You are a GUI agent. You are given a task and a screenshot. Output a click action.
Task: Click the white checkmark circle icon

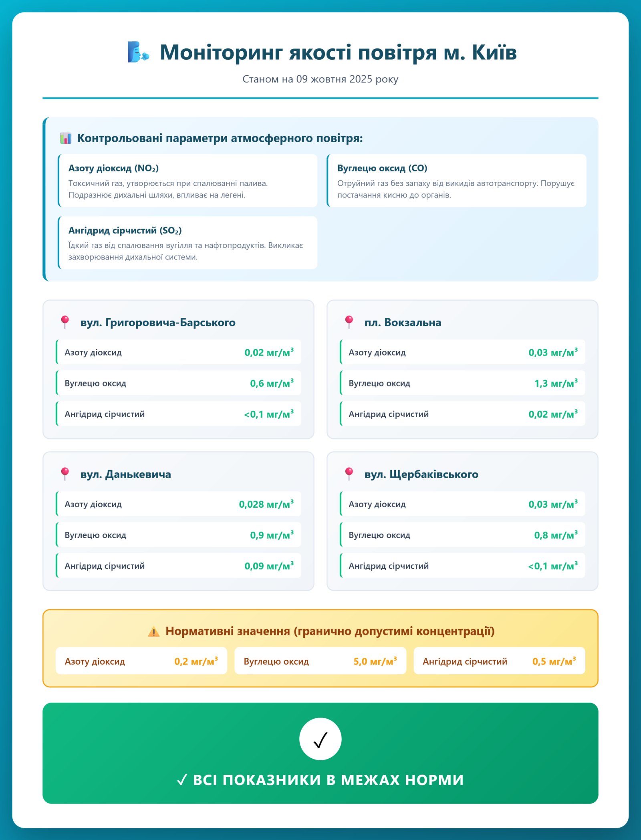click(x=320, y=739)
